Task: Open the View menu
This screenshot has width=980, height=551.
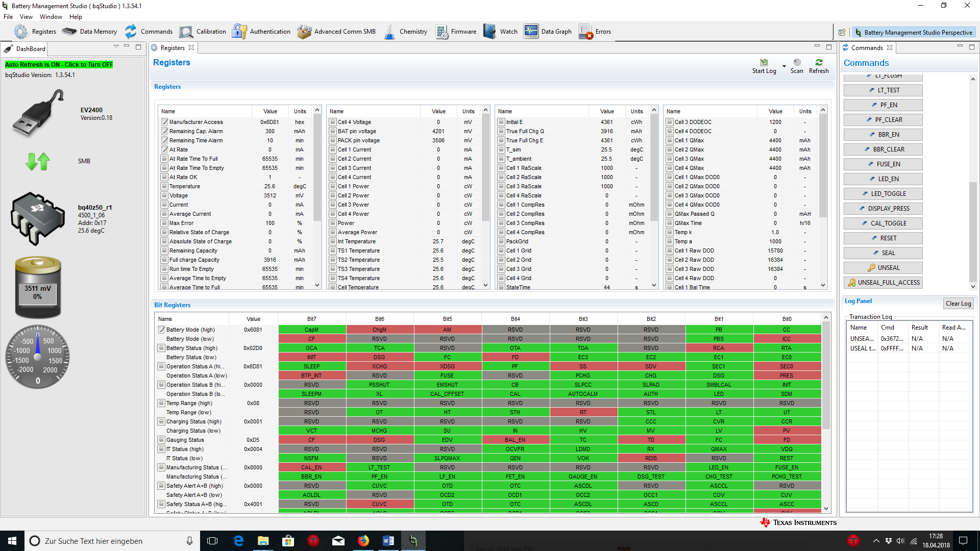Action: [x=26, y=17]
